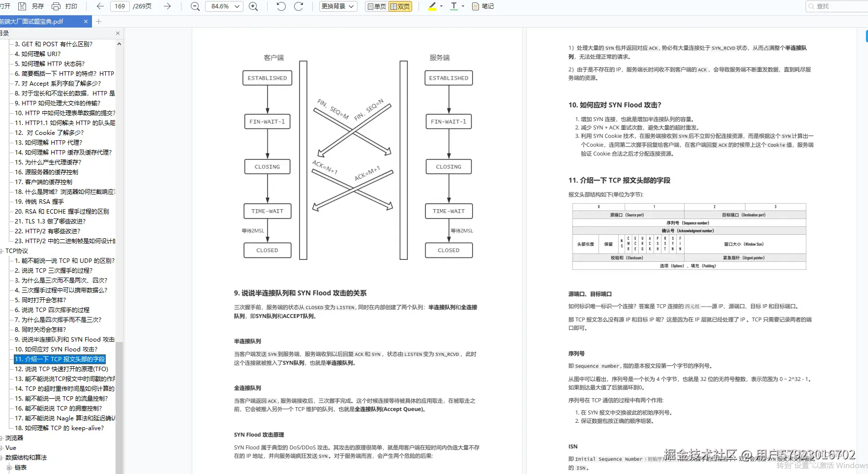Click the 另存 save-as text button
This screenshot has height=474, width=868.
click(38, 6)
